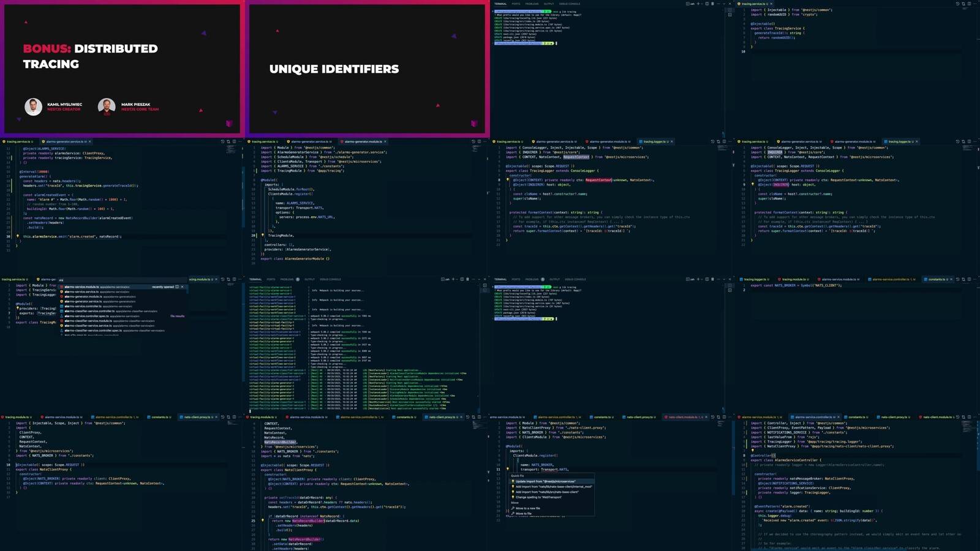This screenshot has width=980, height=551.
Task: Close the tracing.service.ts tab in the single-tab editor
Action: [771, 4]
